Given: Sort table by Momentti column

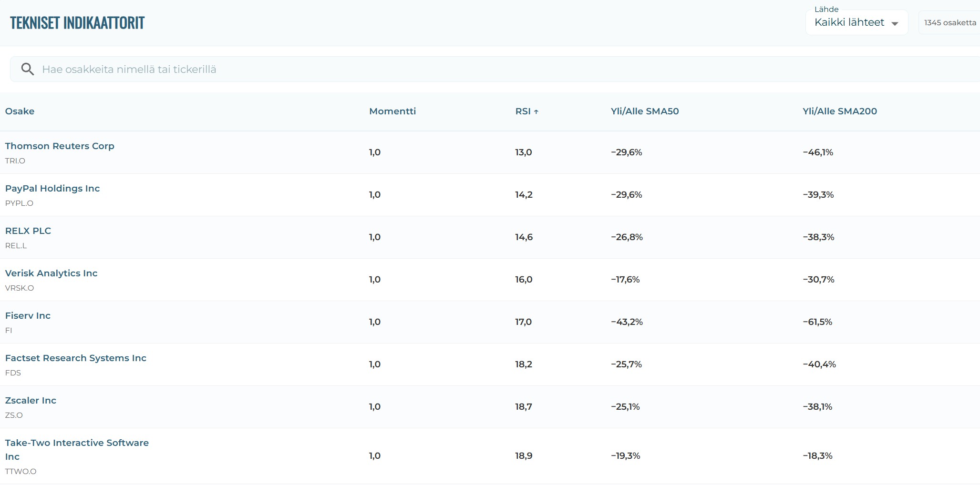Looking at the screenshot, I should point(392,111).
